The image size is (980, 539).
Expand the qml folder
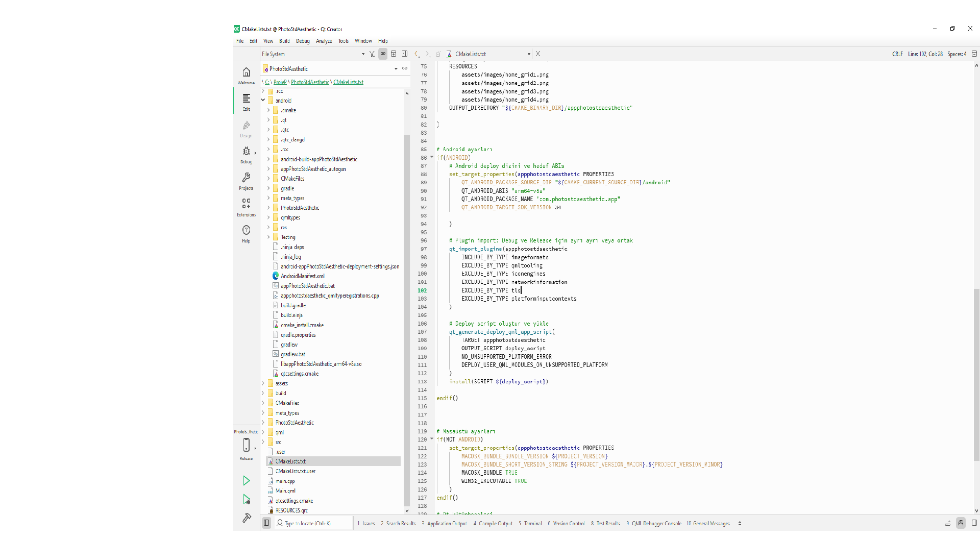(x=263, y=432)
